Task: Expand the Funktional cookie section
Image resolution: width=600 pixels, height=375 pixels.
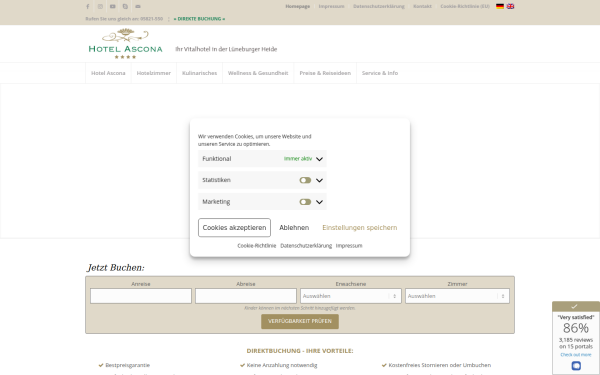Action: (320, 159)
